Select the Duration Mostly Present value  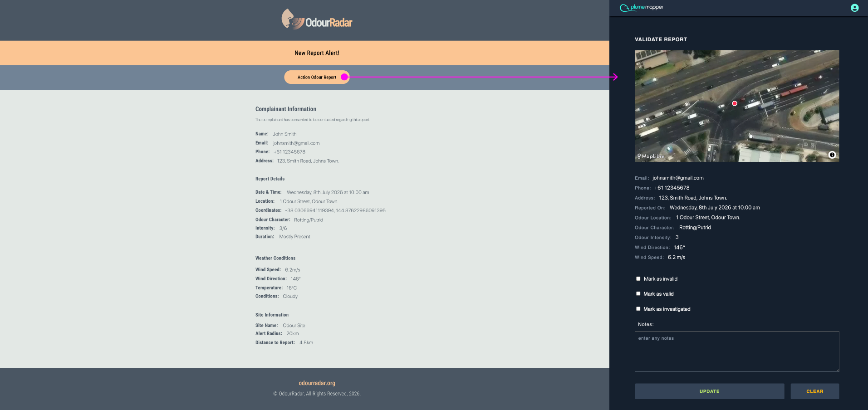click(x=294, y=237)
